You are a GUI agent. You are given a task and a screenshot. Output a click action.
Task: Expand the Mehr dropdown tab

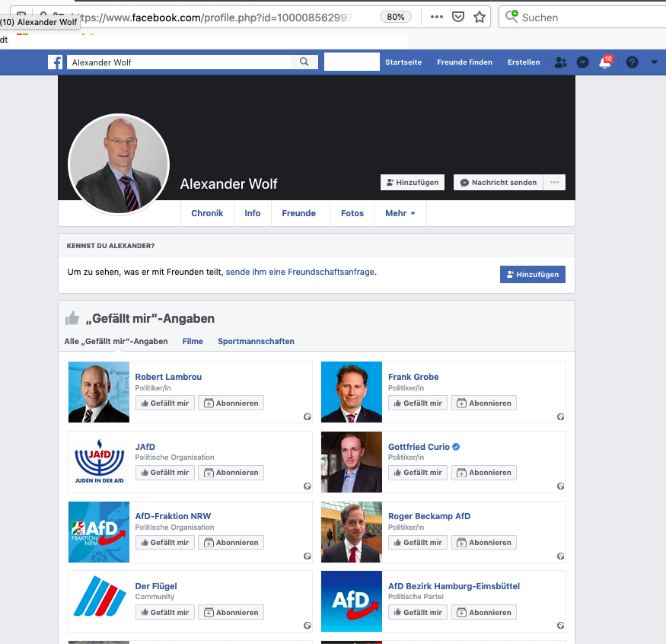pos(400,213)
